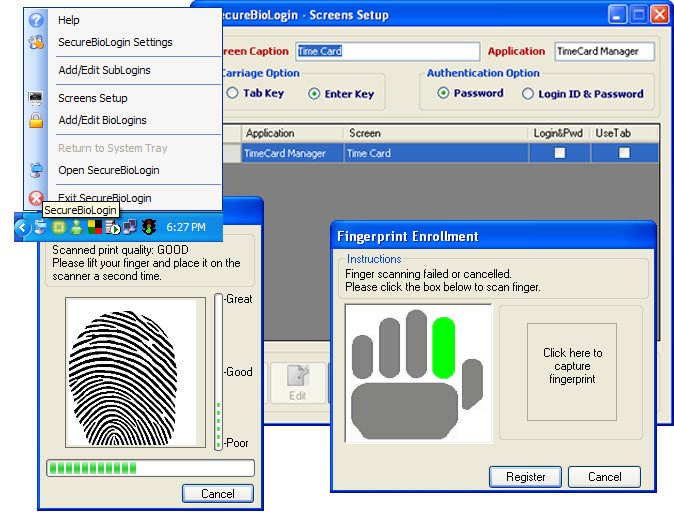Click the SecureBioLogin tray icon
This screenshot has width=674, height=517.
pos(40,227)
